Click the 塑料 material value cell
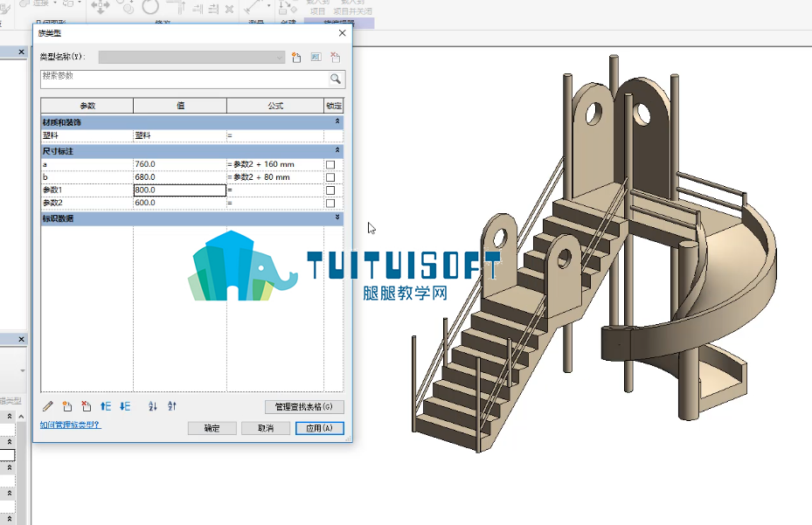The image size is (812, 525). 180,135
